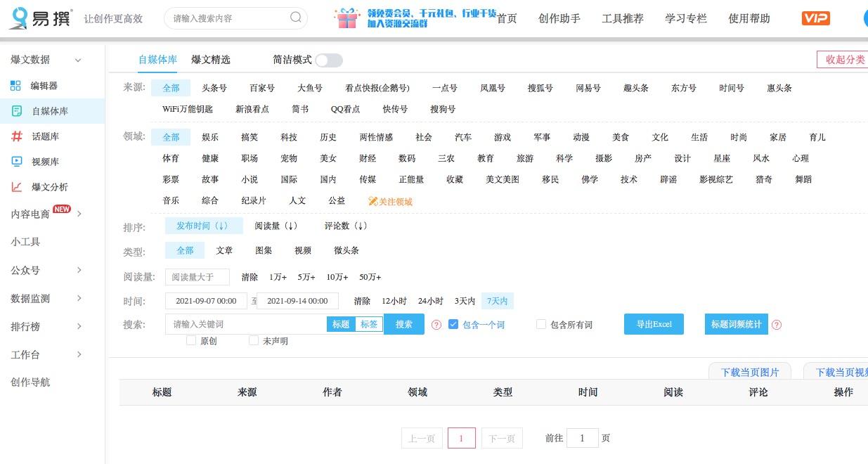Open 话题库 in the sidebar

(x=45, y=136)
